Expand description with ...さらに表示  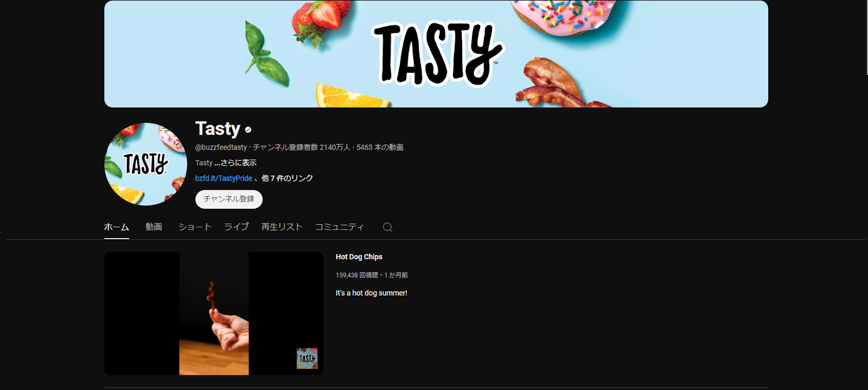235,163
